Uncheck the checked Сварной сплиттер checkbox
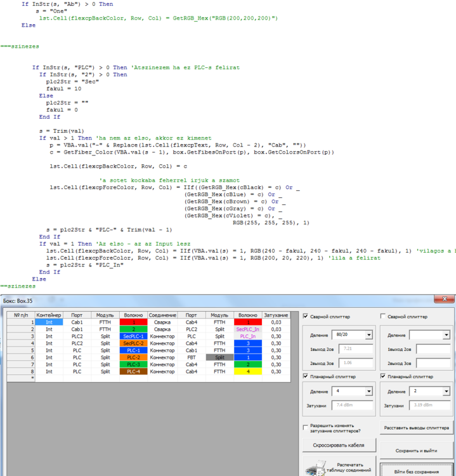This screenshot has width=456, height=476. [x=306, y=316]
